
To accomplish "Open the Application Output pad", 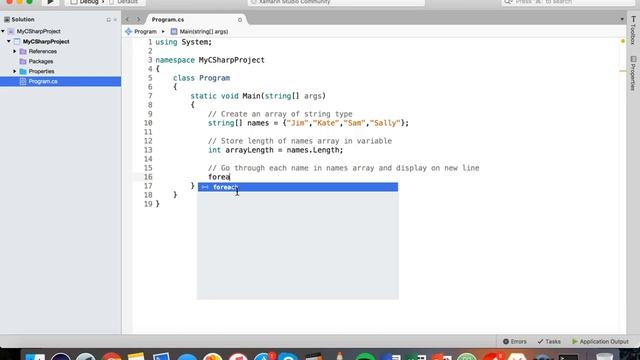I will [600, 341].
